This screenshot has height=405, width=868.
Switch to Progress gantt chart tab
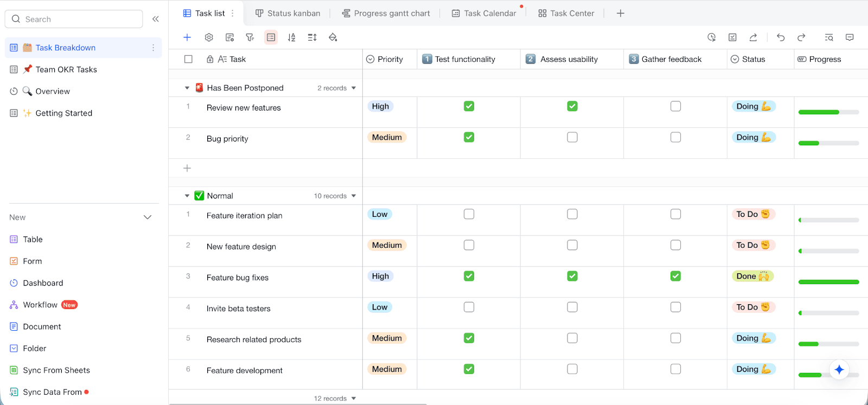tap(386, 13)
